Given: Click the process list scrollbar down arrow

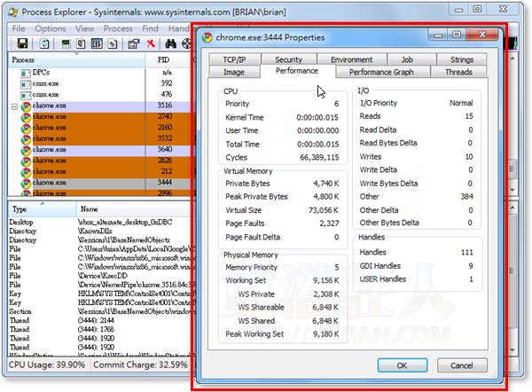Looking at the screenshot, I should click(x=513, y=190).
